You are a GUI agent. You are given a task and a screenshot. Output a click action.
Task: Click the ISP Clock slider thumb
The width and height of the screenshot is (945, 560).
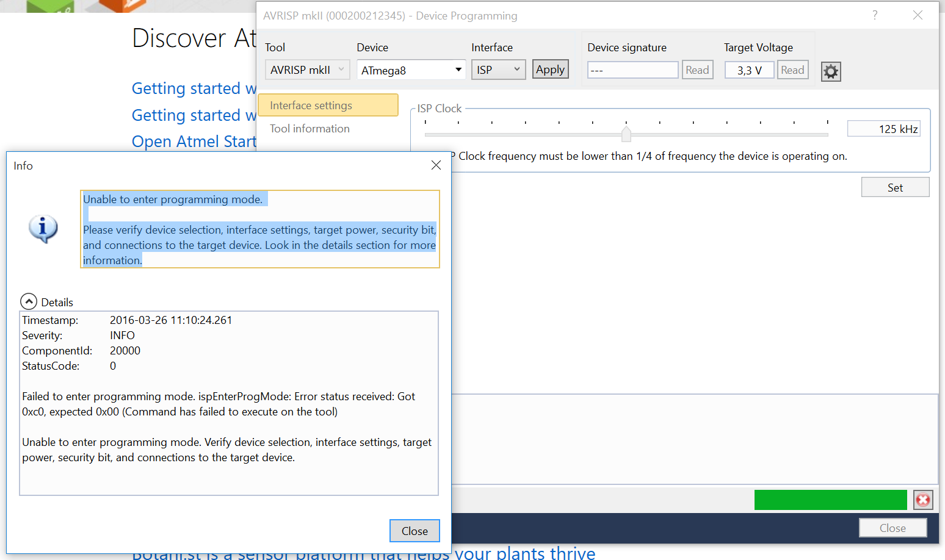click(626, 134)
